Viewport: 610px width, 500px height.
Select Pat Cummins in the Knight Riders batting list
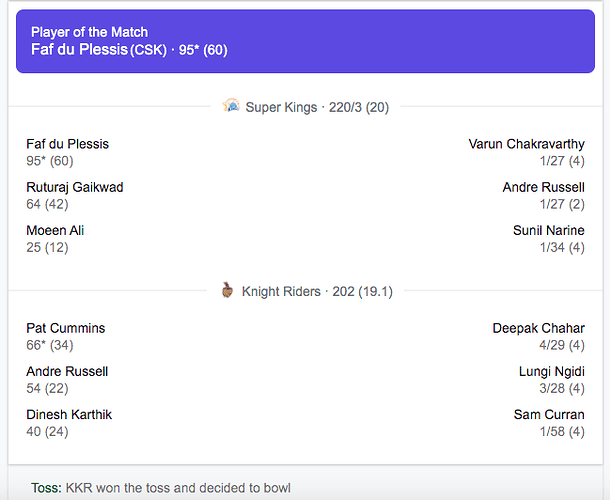click(x=65, y=328)
